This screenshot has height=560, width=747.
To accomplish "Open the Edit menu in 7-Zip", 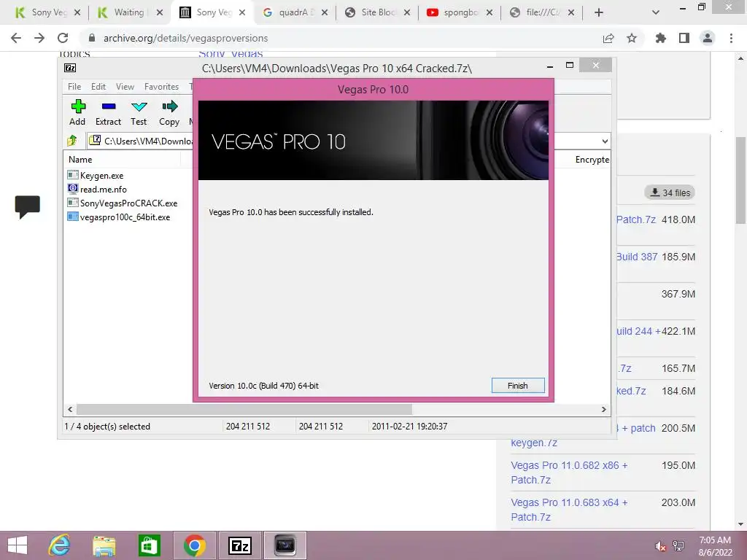I will pos(98,87).
